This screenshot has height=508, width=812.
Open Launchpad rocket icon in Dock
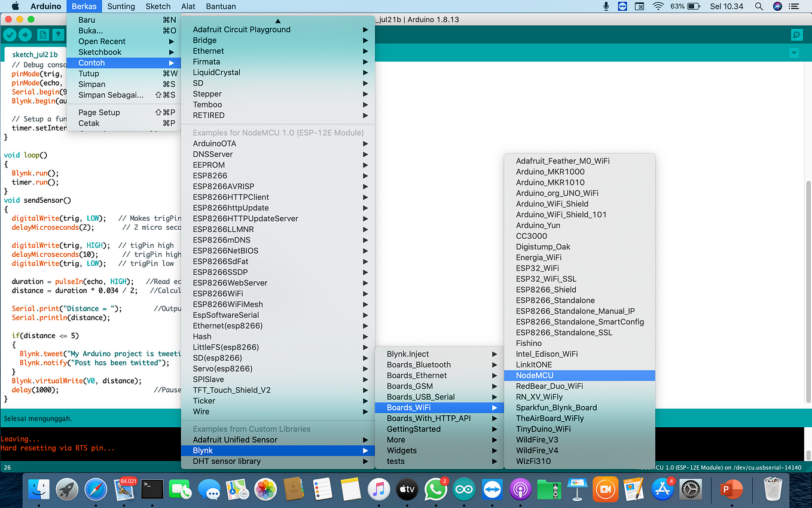(68, 489)
